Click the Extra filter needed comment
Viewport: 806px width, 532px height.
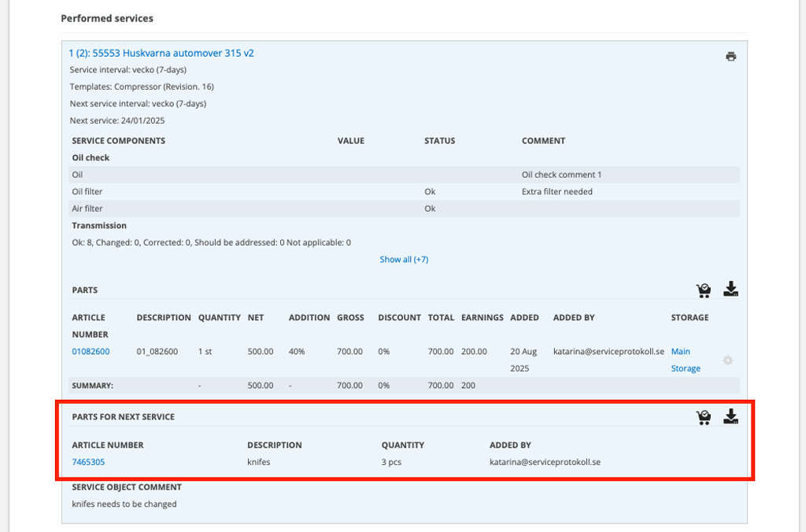557,192
